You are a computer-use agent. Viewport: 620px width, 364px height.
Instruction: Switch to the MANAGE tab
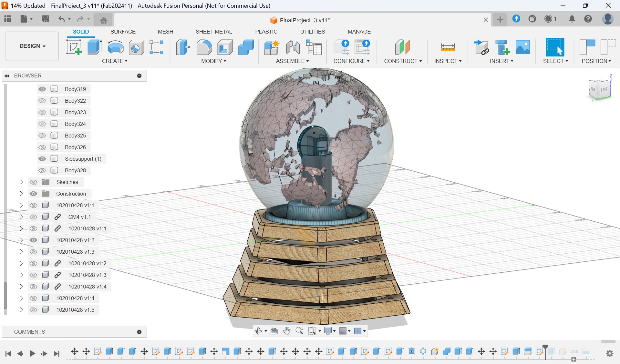point(359,32)
